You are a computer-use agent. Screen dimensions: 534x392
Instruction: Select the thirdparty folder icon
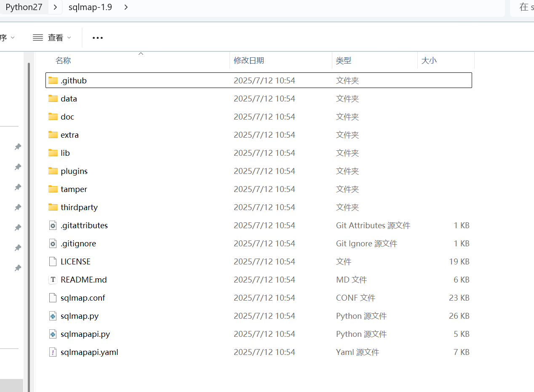pyautogui.click(x=53, y=207)
